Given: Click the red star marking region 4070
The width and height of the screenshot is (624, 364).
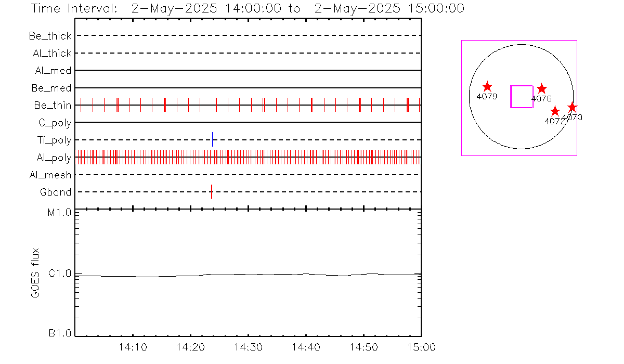Looking at the screenshot, I should point(572,107).
